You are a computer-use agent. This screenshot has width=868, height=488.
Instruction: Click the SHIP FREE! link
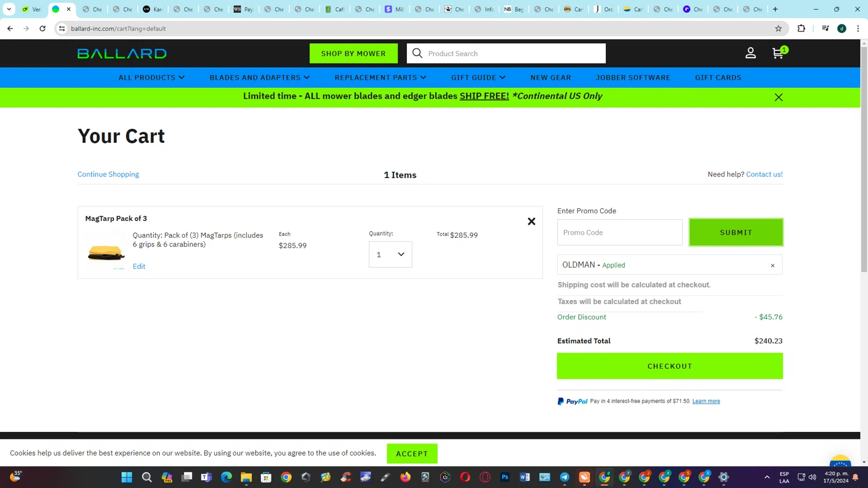[484, 96]
